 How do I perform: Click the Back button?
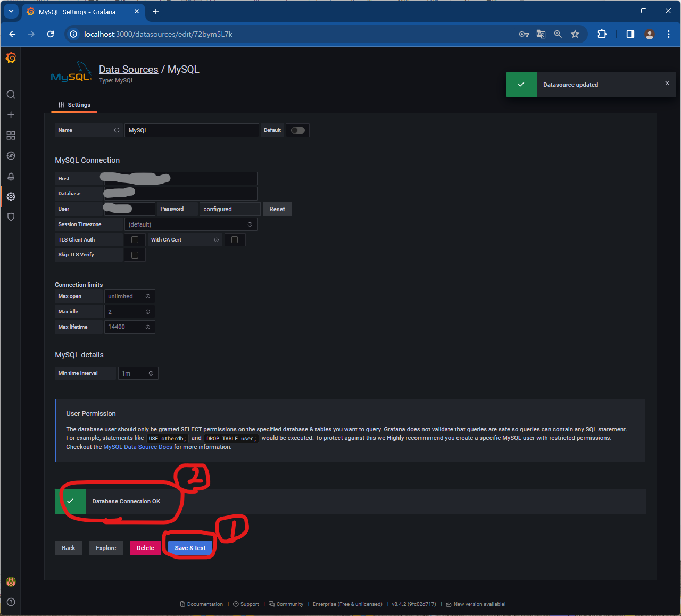pos(69,548)
